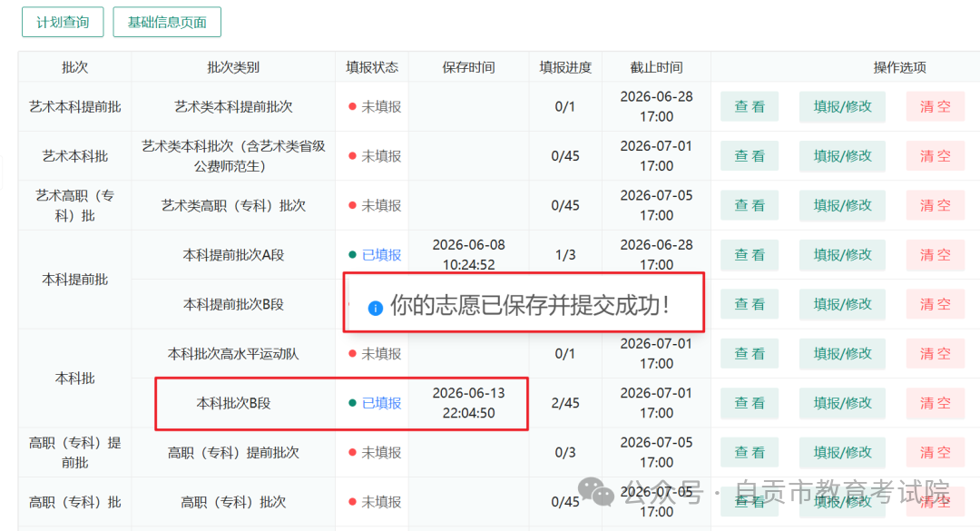Viewport: 980px width, 531px height.
Task: Open the 已填报 link for 本科批次B段
Action: tap(381, 403)
